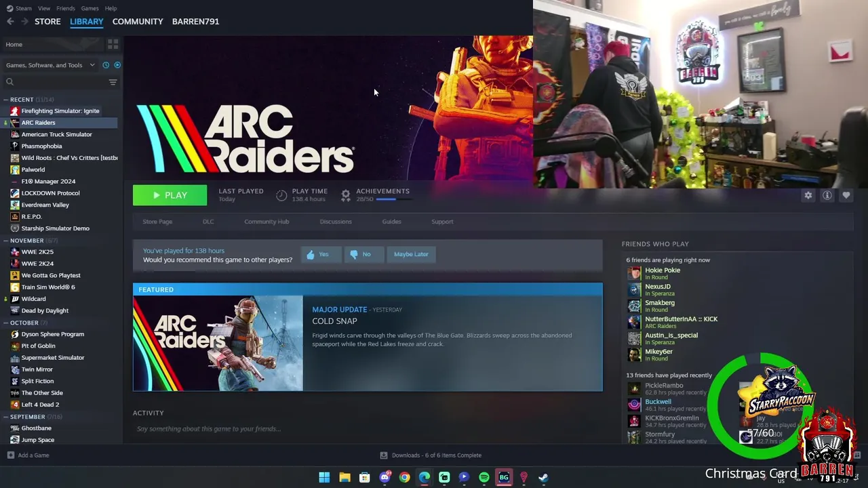Click the green PLAY button
Image resolution: width=868 pixels, height=488 pixels.
(170, 195)
